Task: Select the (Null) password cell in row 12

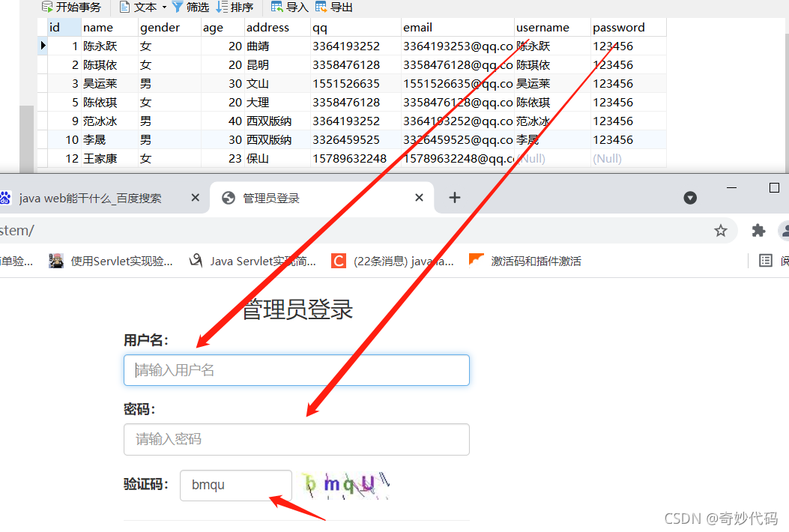Action: click(629, 159)
